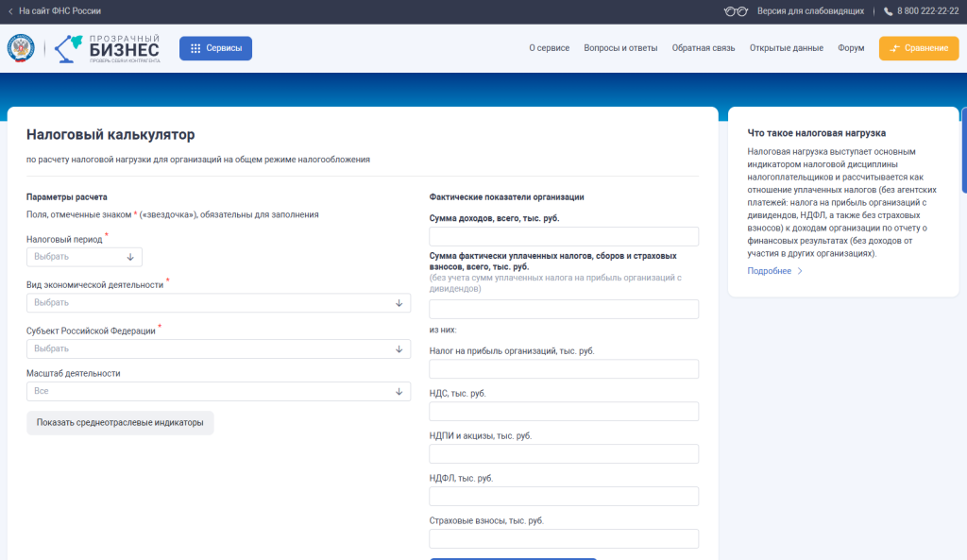
Task: Focus the НДС, тыс. руб. input field
Action: pyautogui.click(x=564, y=411)
